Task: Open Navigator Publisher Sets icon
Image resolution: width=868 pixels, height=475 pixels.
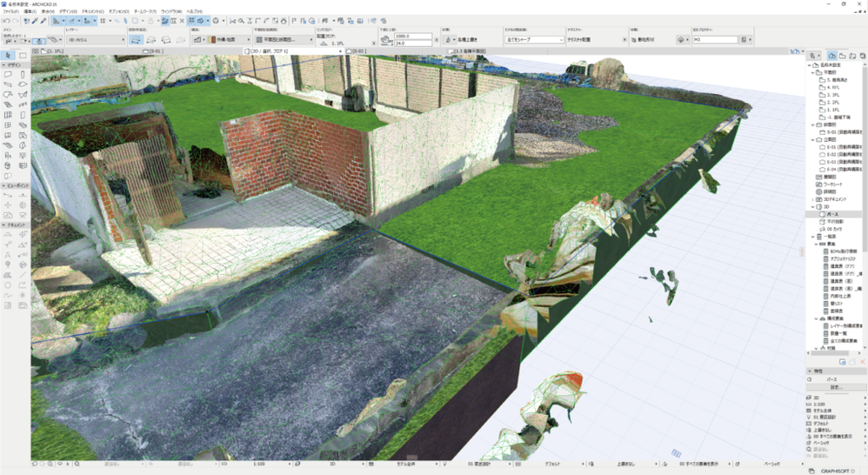Action: [863, 56]
